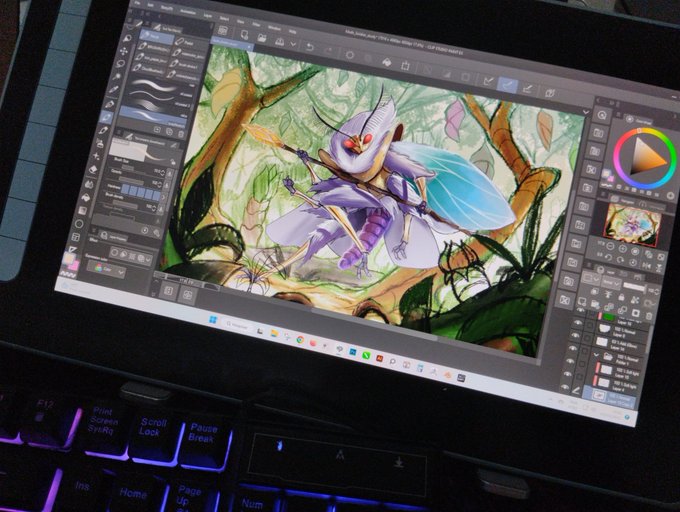
Task: Open the Layer menu
Action: 208,16
